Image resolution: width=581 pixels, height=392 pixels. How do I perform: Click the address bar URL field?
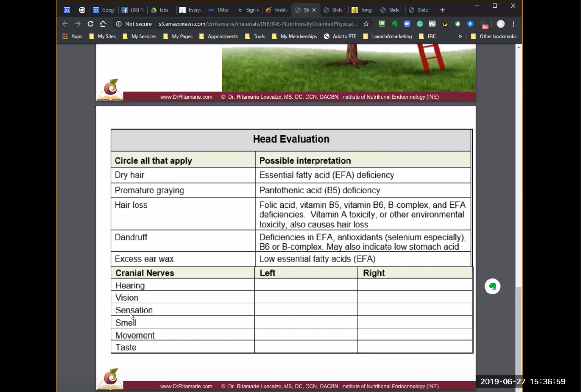click(257, 24)
